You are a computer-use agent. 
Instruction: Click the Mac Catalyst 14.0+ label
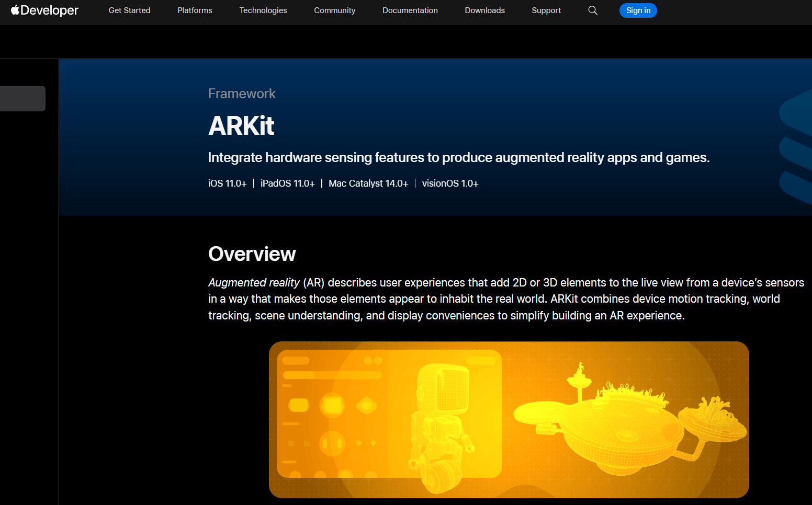pos(368,183)
